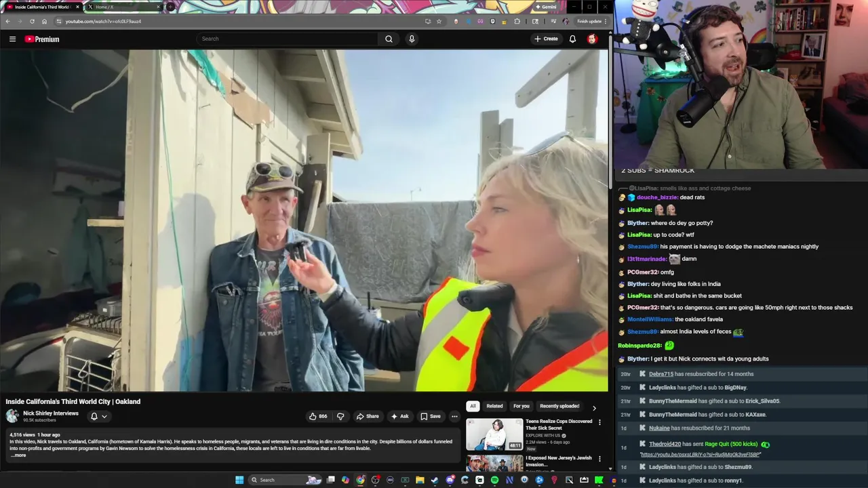
Task: Click the Nick Shirley channel avatar
Action: click(12, 416)
